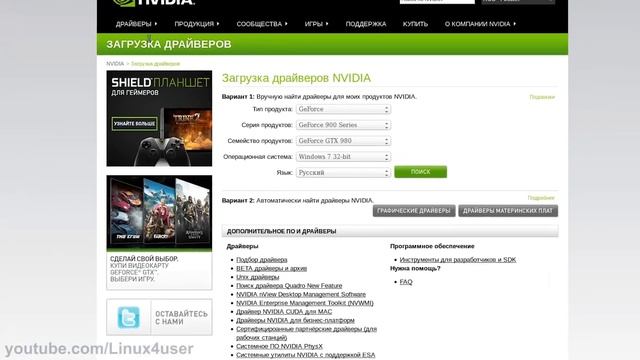Screen dimensions: 640x360
Task: Expand the Тип продукта dropdown
Action: coord(343,109)
